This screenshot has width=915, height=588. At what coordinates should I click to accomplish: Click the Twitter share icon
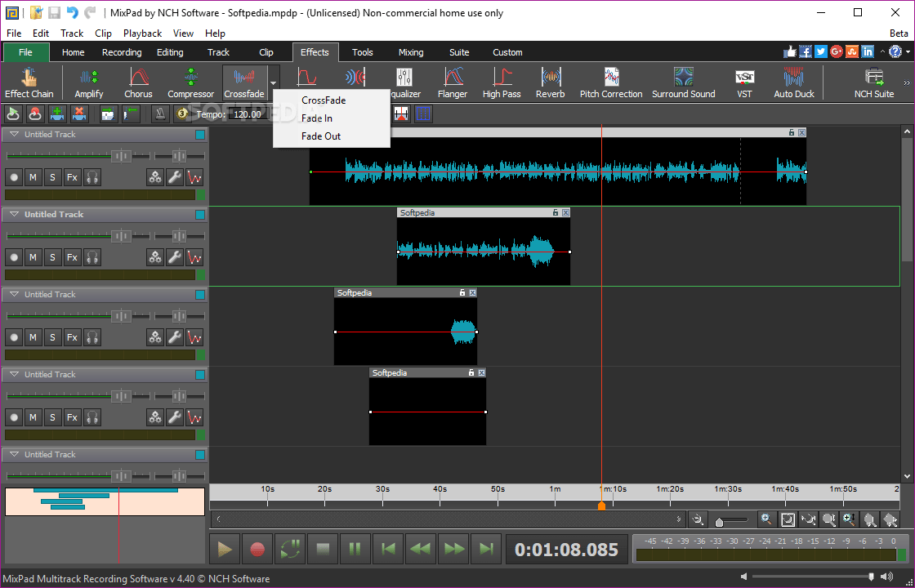[821, 52]
